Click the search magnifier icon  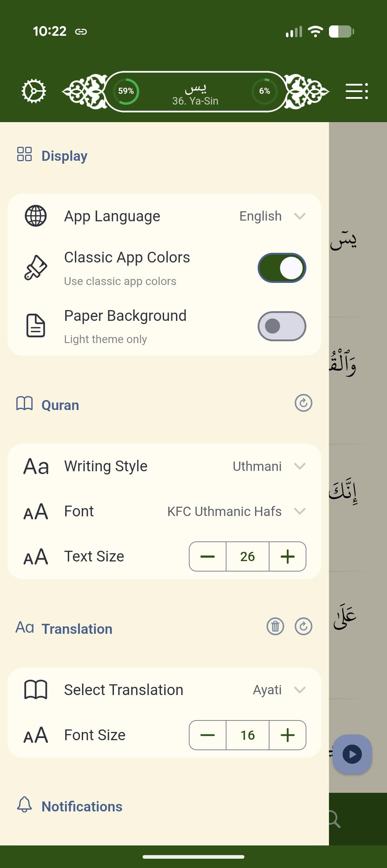334,819
